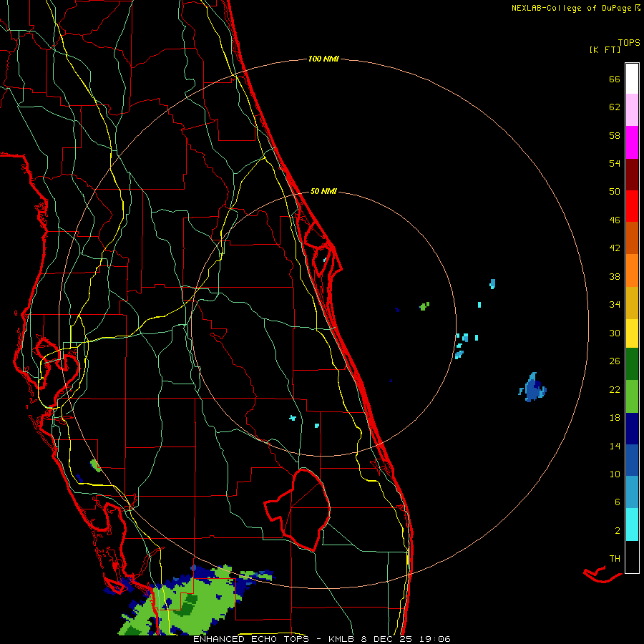This screenshot has width=644, height=644.
Task: Click the TOPS legend heading
Action: click(629, 42)
